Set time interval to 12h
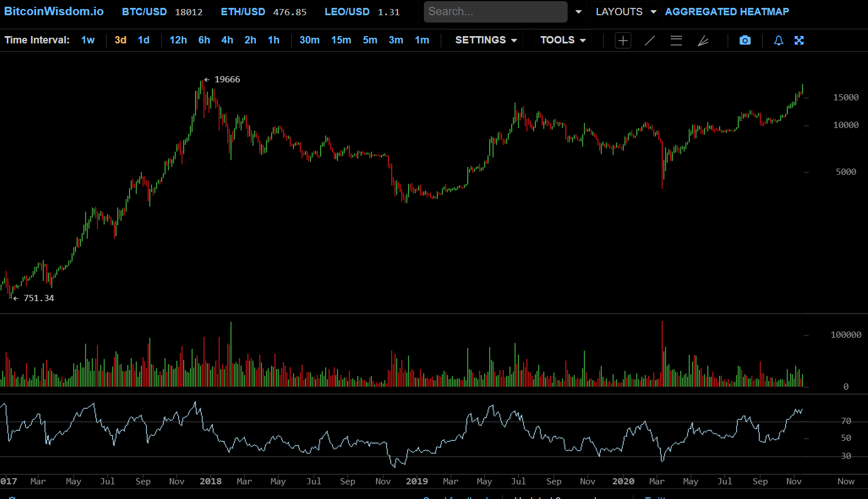868x499 pixels. point(178,40)
